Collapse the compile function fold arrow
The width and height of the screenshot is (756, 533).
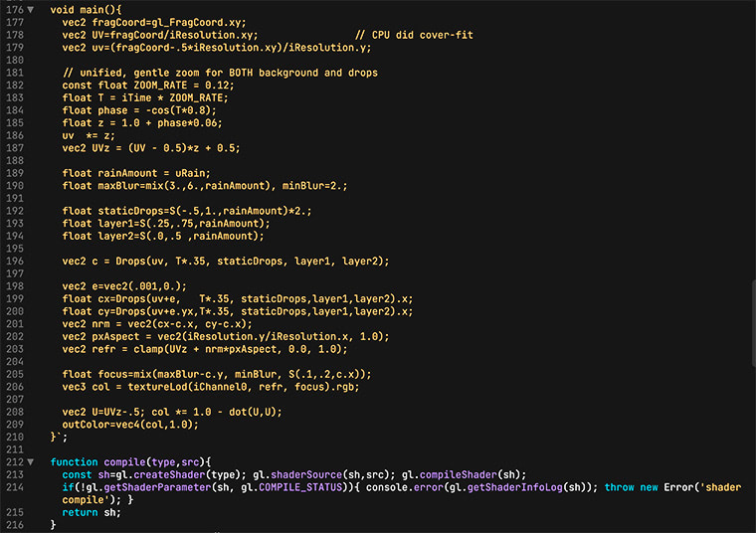click(30, 461)
